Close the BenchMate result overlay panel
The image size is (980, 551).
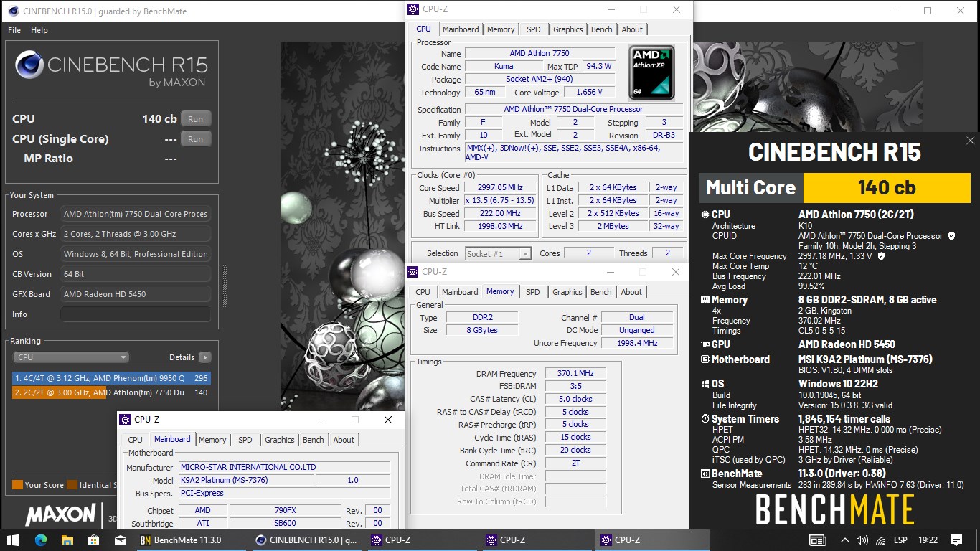(970, 141)
